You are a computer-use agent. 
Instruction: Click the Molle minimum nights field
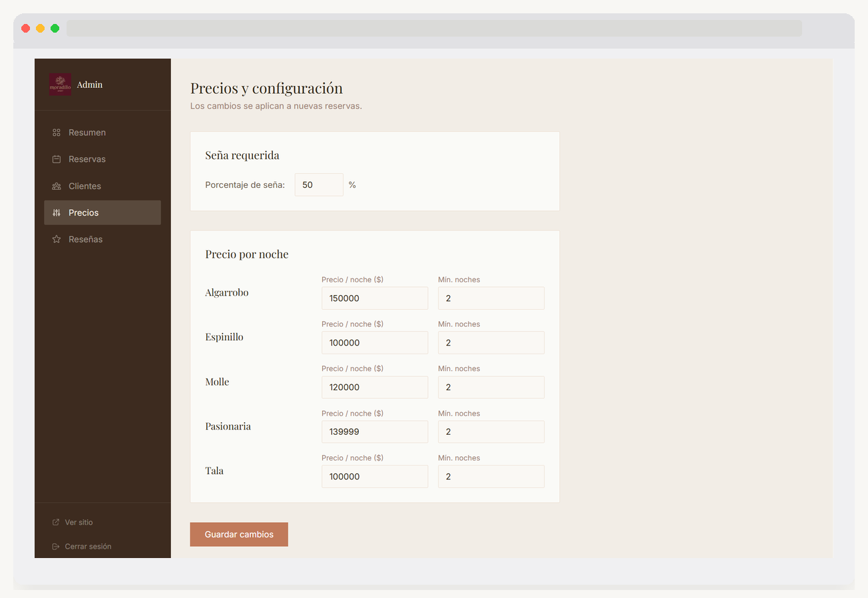(x=491, y=388)
